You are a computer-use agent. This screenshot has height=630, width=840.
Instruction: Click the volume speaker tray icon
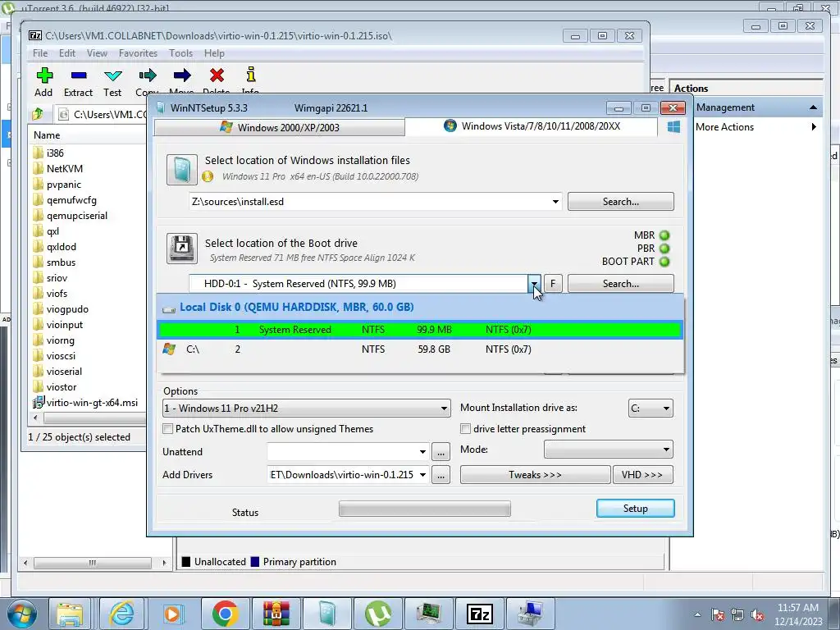click(757, 614)
